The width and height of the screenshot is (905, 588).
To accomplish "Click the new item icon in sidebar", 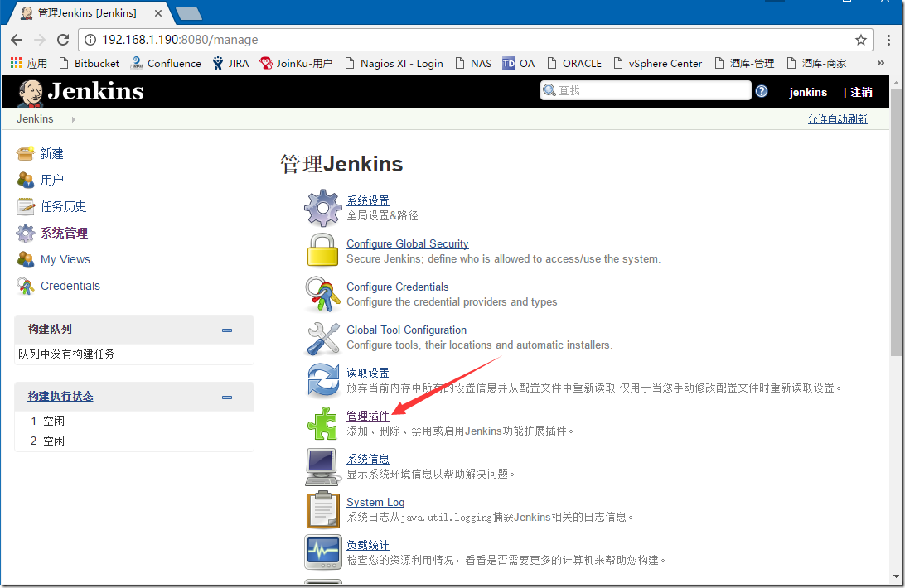I will [x=26, y=153].
